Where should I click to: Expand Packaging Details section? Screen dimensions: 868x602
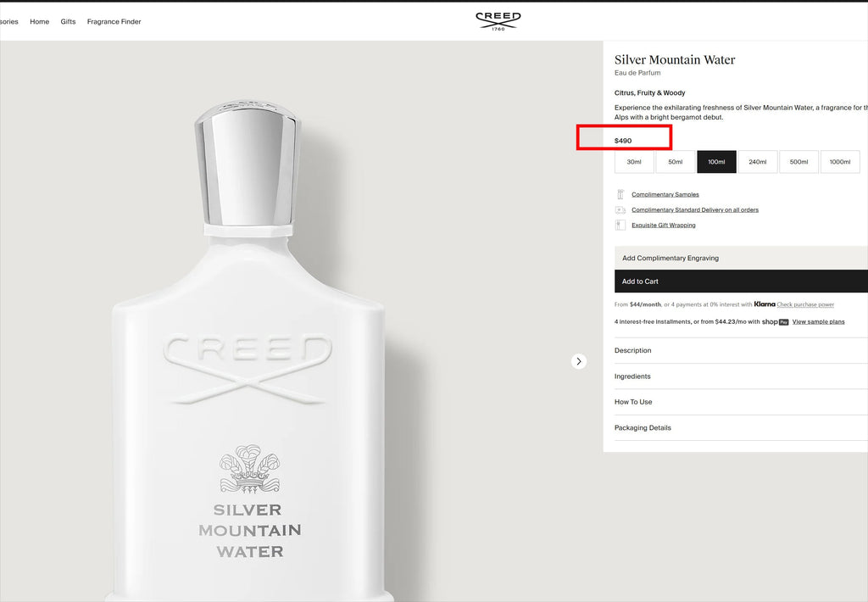741,428
